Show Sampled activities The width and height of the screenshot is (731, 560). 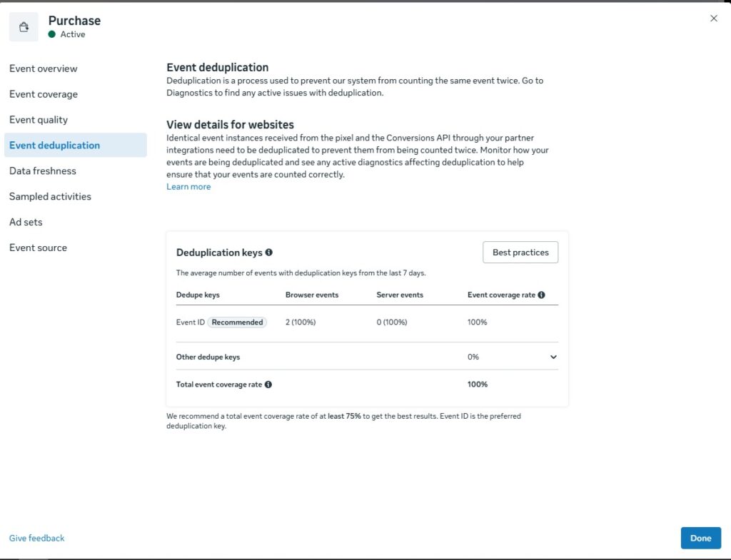(50, 197)
